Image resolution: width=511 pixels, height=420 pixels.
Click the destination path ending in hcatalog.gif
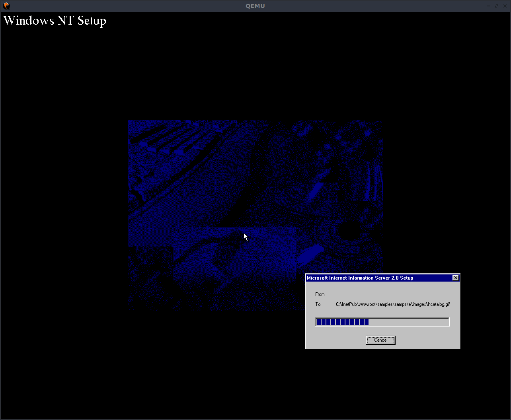pos(393,304)
